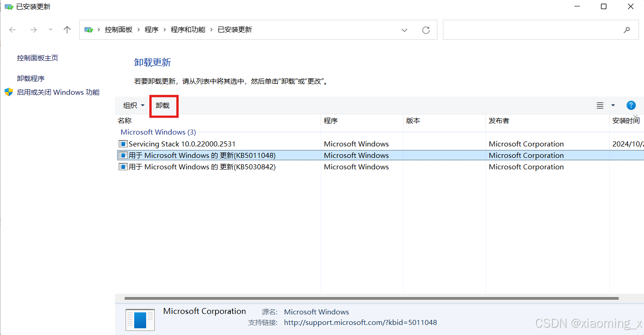Open the view options dropdown arrow
Screen dimensions: 644x335
[613, 106]
